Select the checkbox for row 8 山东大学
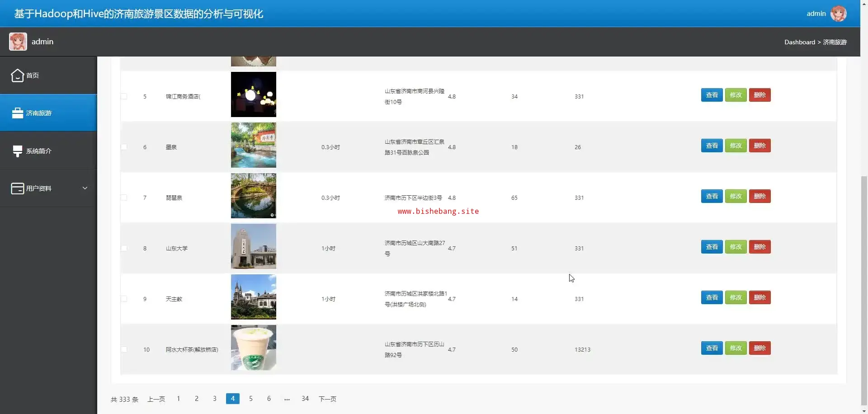Image resolution: width=868 pixels, height=414 pixels. 124,249
